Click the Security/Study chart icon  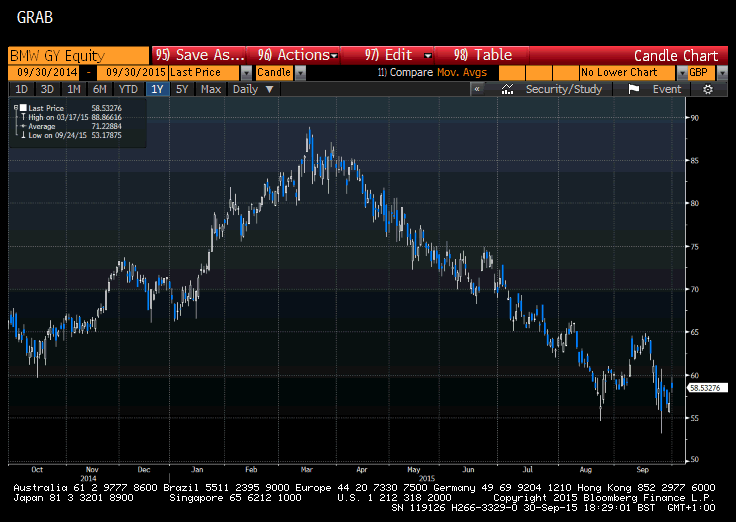[507, 89]
